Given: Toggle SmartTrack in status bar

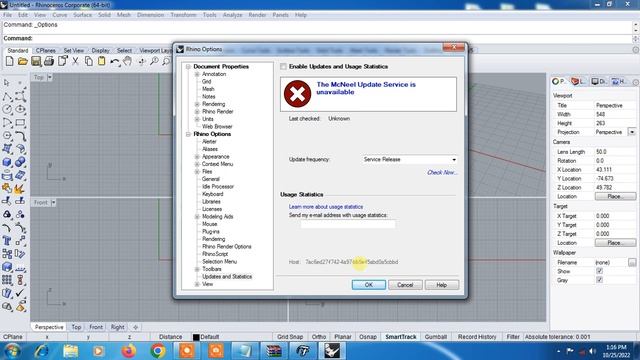Looking at the screenshot, I should (x=401, y=337).
